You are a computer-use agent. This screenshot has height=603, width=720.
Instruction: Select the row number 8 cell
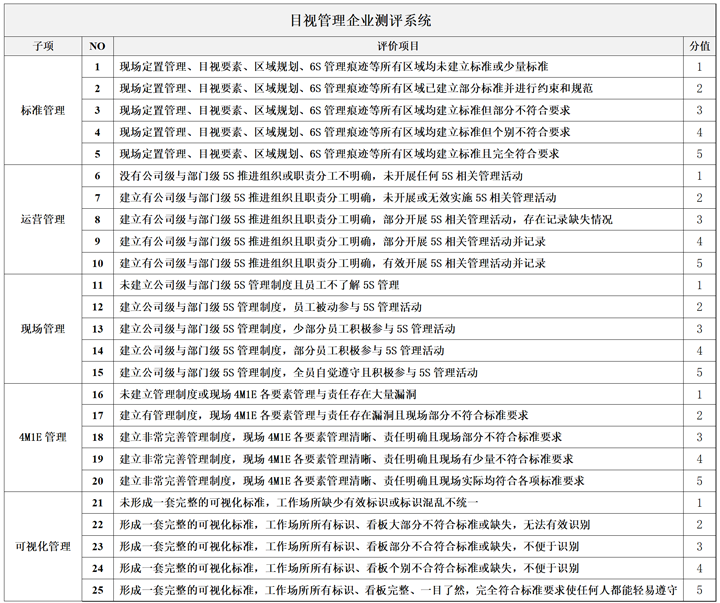click(97, 219)
